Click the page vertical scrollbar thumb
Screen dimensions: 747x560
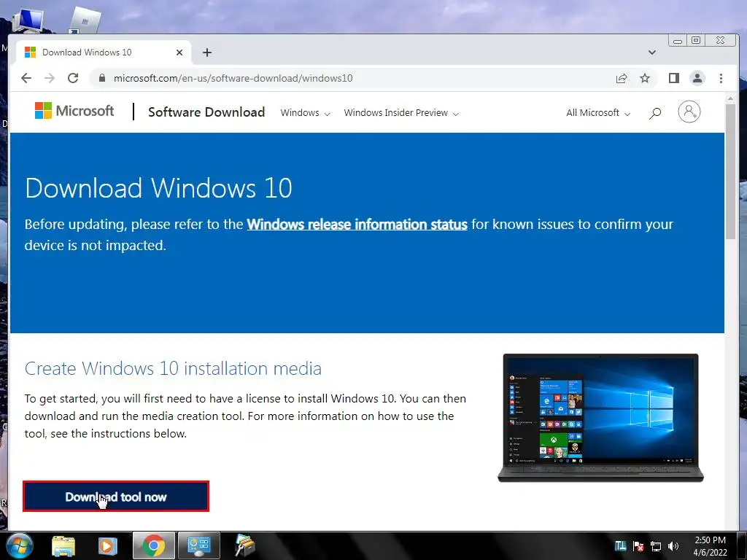730,171
